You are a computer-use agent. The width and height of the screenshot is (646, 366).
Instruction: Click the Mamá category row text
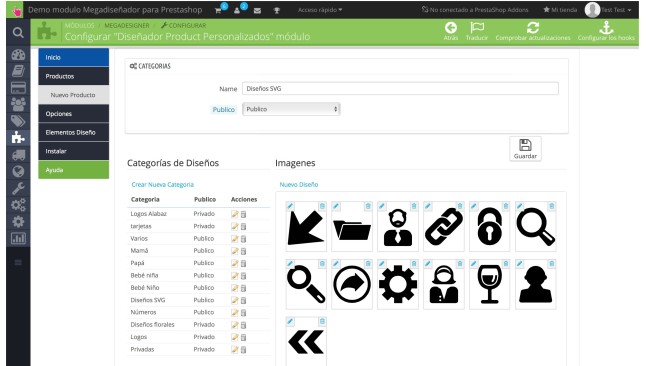(139, 251)
